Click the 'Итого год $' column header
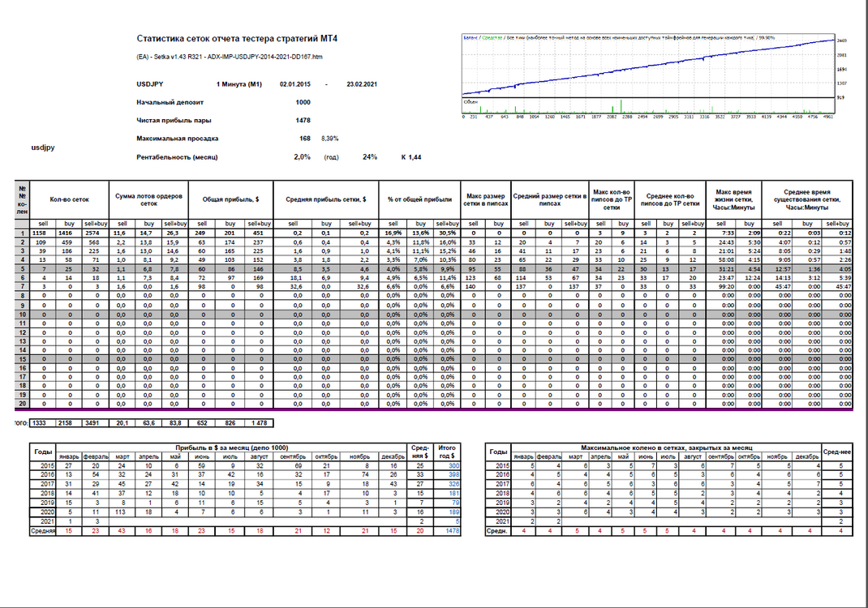 (447, 452)
